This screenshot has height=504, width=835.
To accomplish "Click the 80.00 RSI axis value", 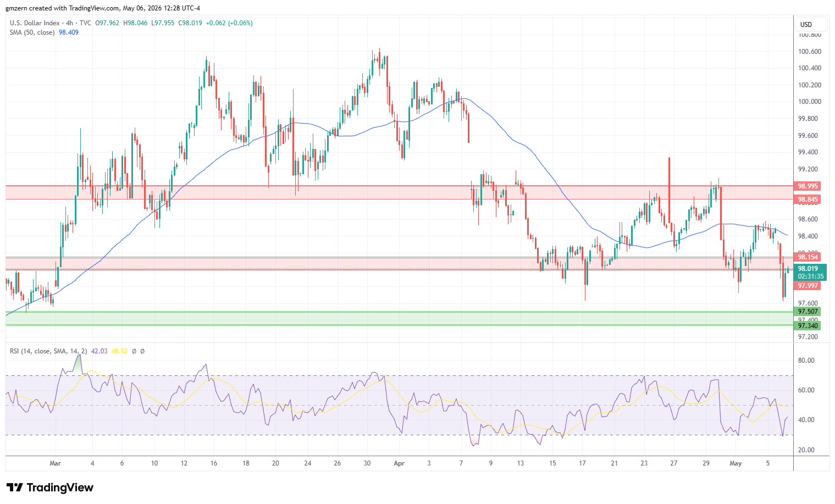I will pyautogui.click(x=806, y=361).
